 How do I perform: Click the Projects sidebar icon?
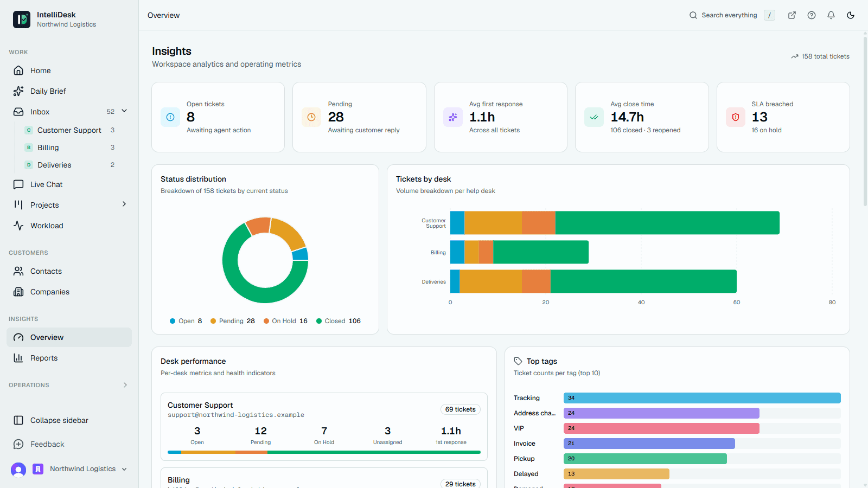tap(18, 205)
